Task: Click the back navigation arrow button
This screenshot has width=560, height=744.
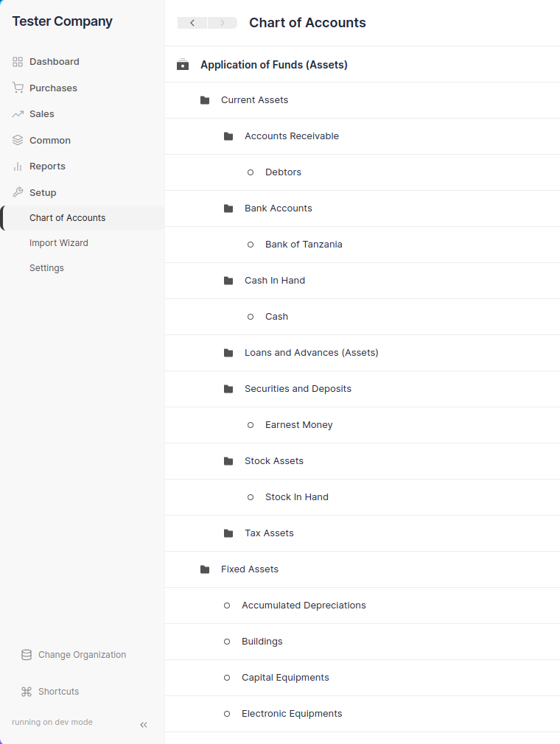Action: click(192, 23)
